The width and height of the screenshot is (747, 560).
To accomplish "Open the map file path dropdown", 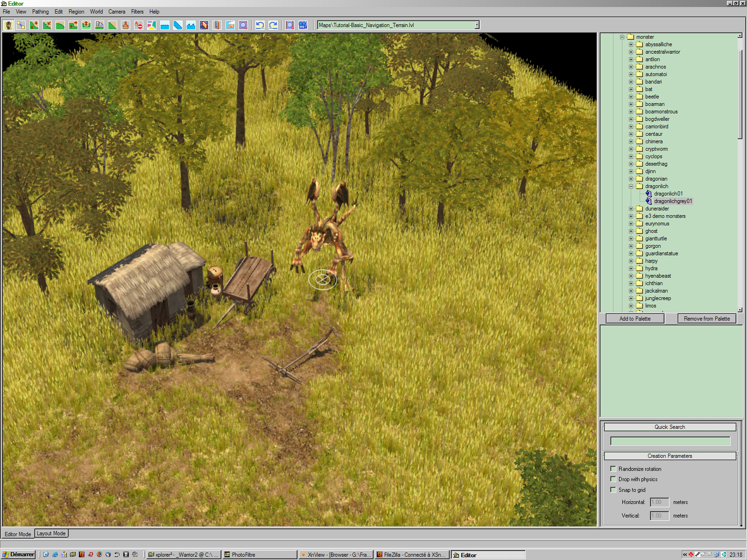I will click(x=477, y=25).
